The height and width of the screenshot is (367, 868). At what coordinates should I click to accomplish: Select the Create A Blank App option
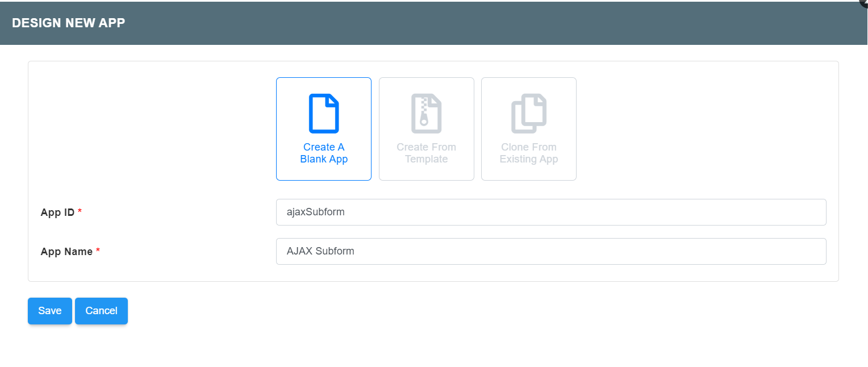click(x=324, y=129)
